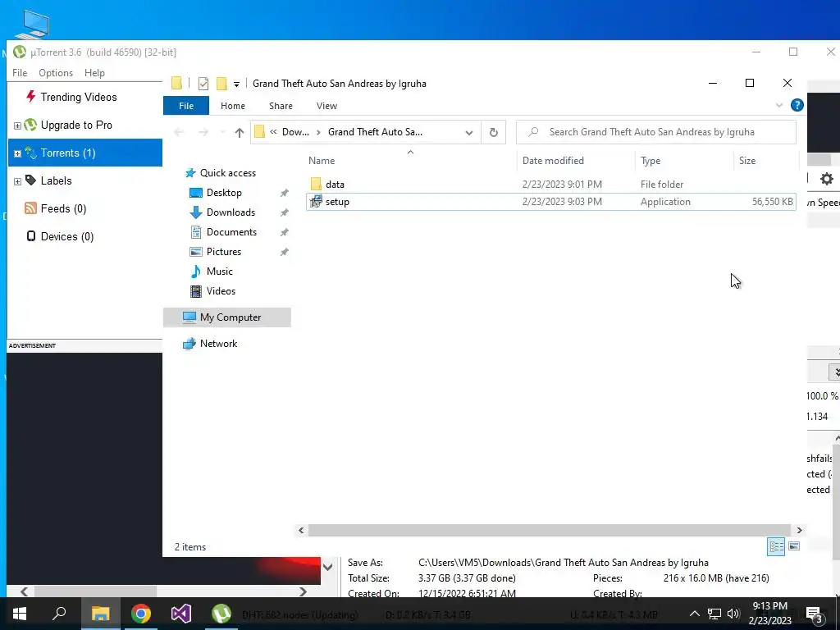This screenshot has width=840, height=630.
Task: Click right arrow of Explorer horizontal scrollbar
Action: [x=799, y=531]
